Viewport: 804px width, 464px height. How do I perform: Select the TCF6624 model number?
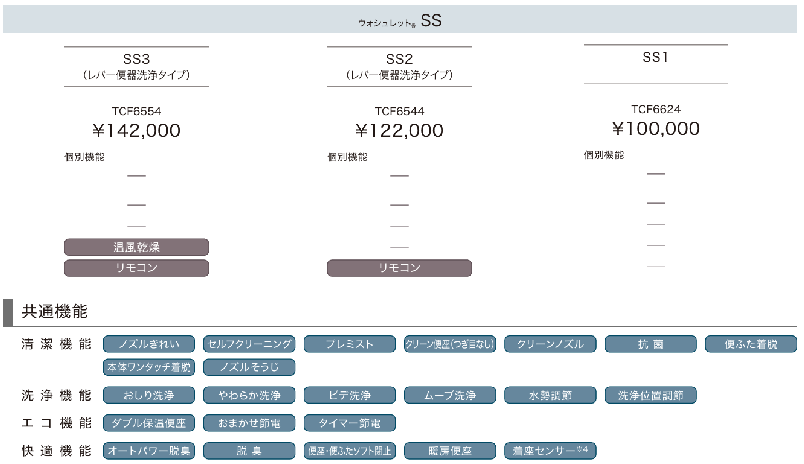click(656, 109)
